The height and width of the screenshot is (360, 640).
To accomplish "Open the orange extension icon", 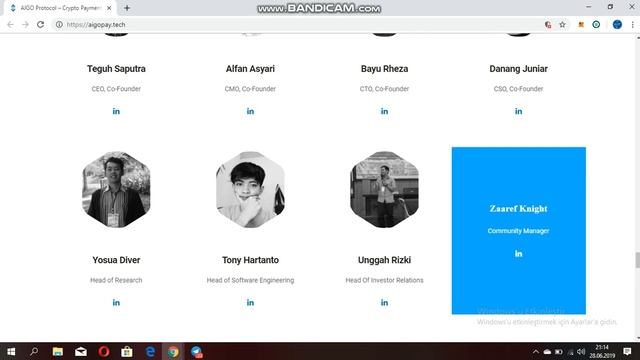I will pos(581,24).
